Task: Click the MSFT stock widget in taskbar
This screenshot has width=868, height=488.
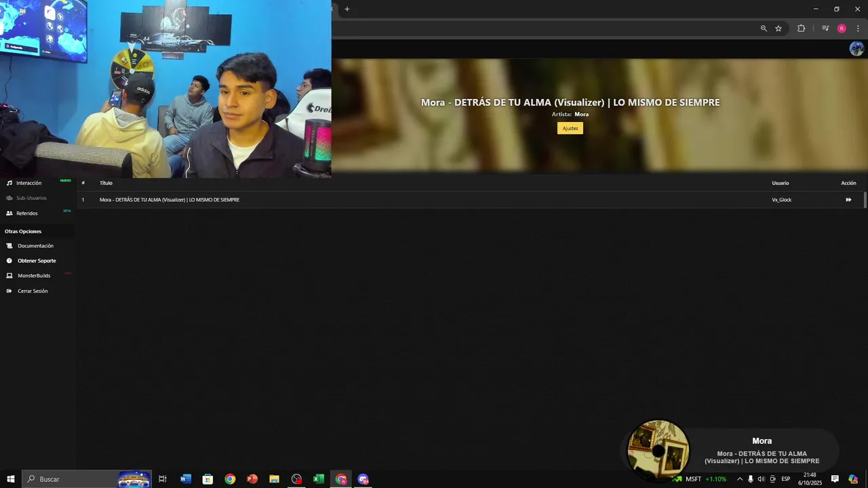Action: 700,479
